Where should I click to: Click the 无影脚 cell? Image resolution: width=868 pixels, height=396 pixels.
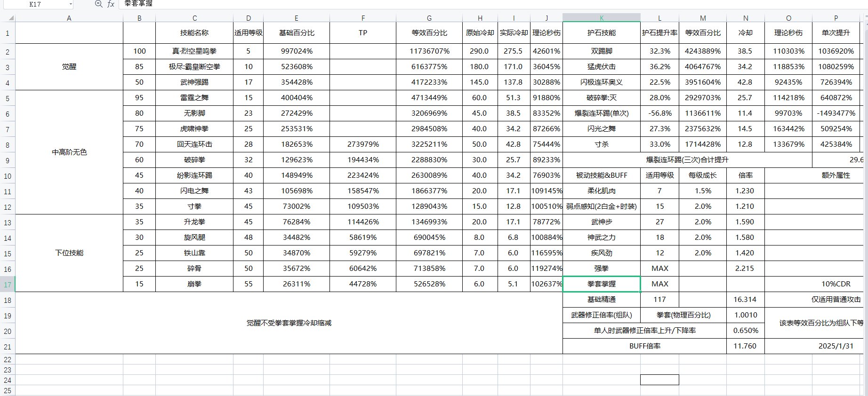194,113
